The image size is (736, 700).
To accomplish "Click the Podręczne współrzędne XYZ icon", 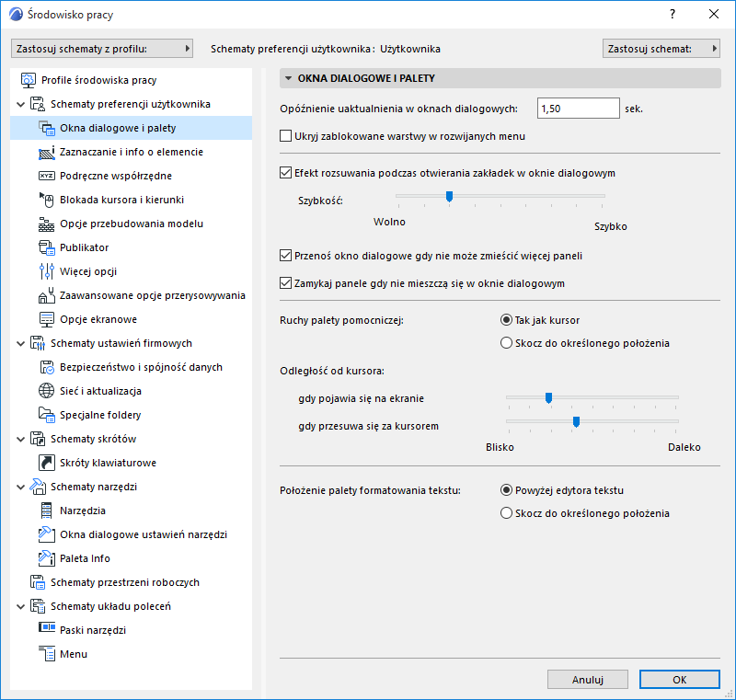I will click(47, 176).
